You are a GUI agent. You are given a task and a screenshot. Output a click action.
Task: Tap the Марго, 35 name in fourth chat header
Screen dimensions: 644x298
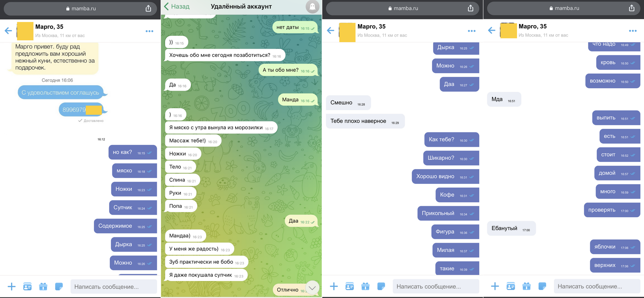pos(533,26)
